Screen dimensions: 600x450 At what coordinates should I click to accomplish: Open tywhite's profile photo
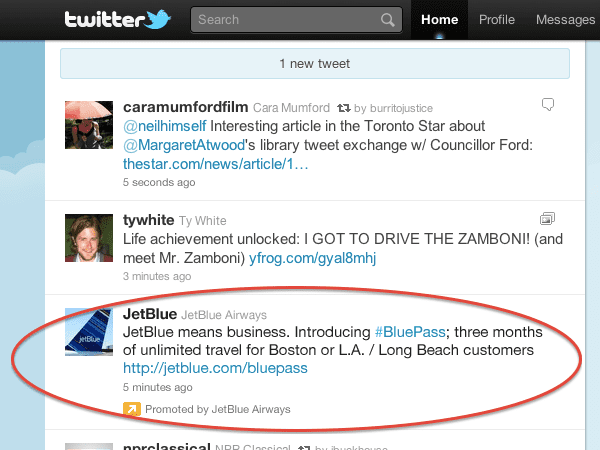pos(88,240)
